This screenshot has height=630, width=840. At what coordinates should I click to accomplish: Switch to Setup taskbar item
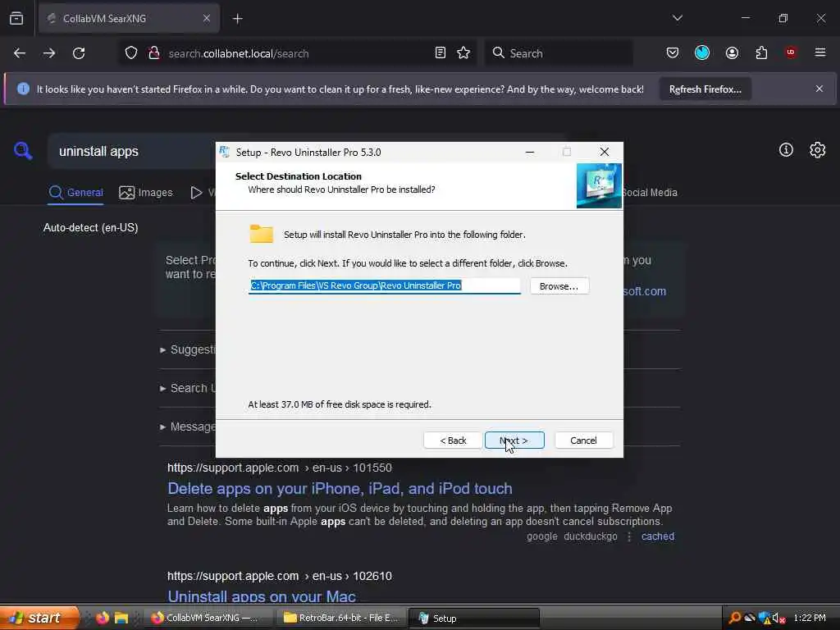point(474,618)
